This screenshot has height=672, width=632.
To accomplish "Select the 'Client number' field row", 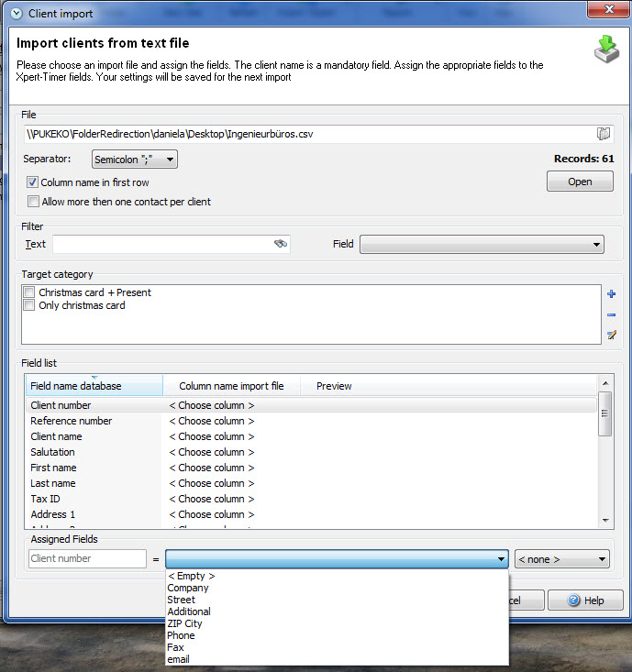I will [x=311, y=405].
